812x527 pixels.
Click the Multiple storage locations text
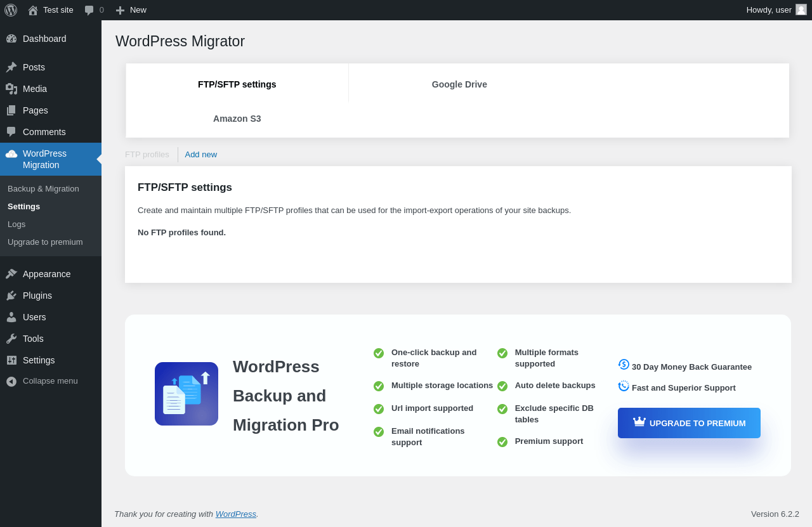(x=442, y=386)
